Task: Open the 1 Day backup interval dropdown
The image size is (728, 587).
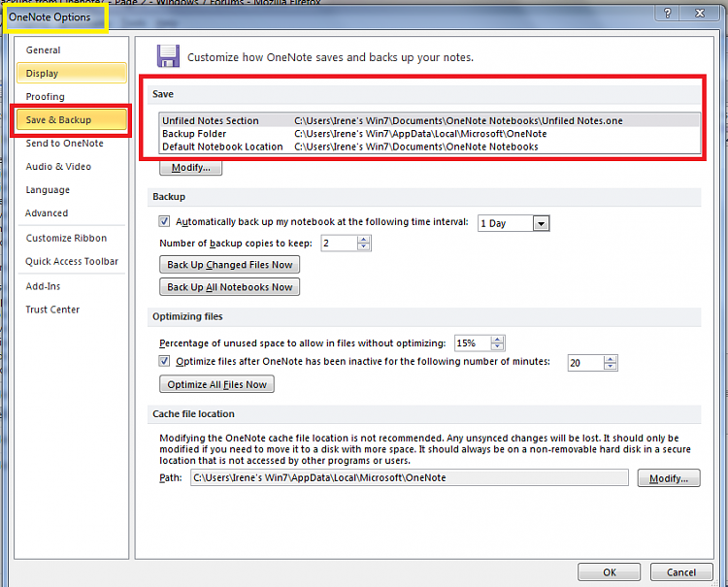Action: pos(541,224)
